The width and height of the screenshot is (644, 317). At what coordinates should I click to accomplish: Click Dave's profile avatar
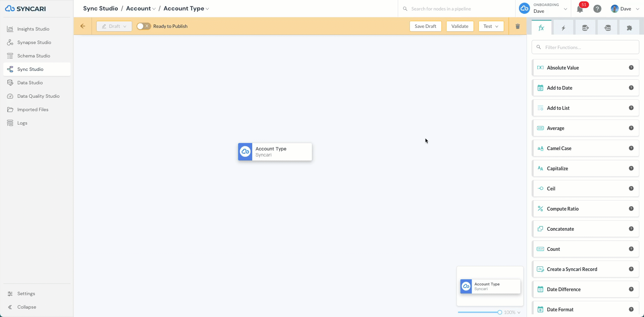pos(614,9)
